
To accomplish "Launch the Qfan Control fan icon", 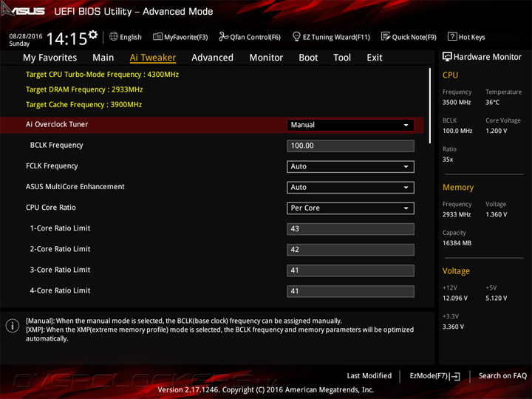I will point(223,36).
